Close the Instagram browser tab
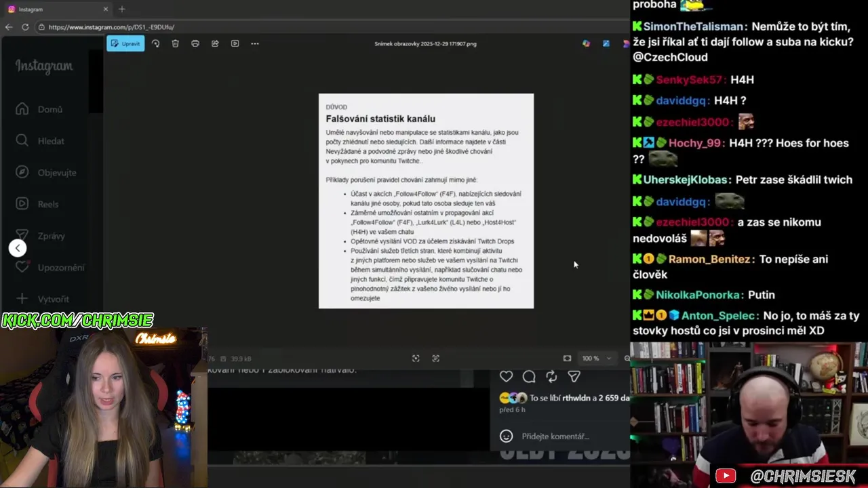 coord(106,9)
